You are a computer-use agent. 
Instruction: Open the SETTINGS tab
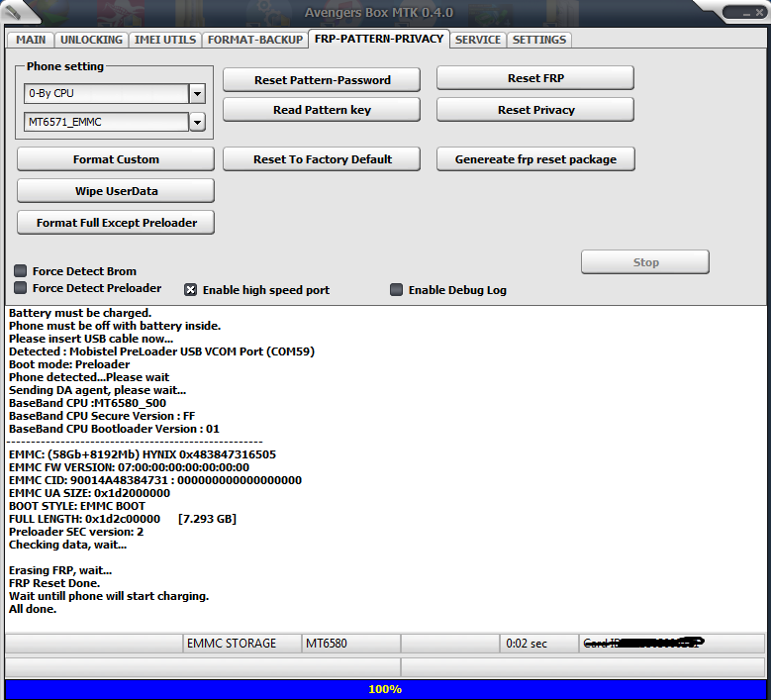pos(539,40)
